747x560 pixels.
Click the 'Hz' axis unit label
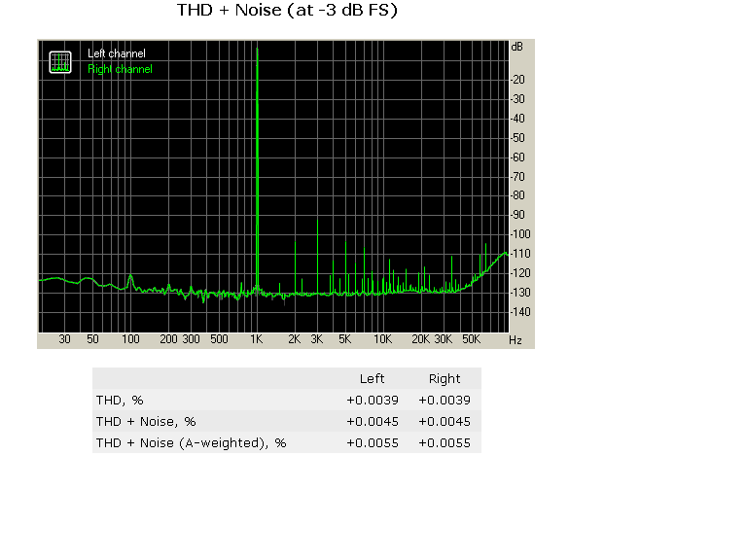pyautogui.click(x=515, y=340)
